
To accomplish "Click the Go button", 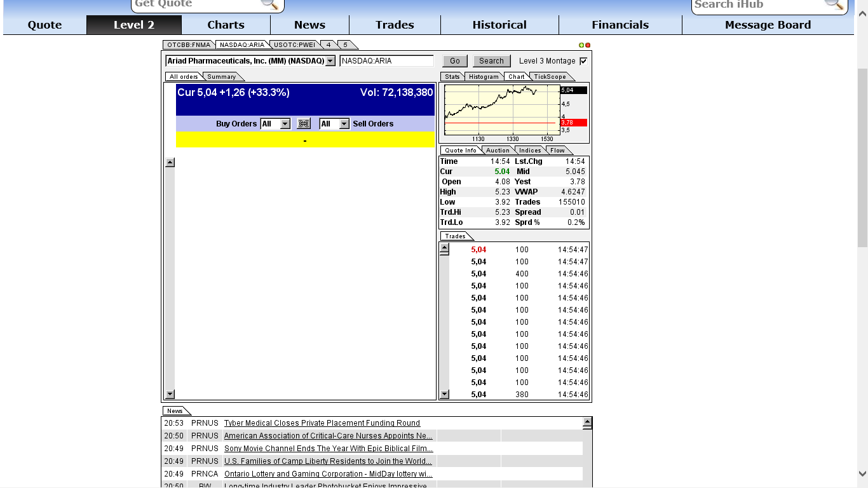I will point(454,60).
